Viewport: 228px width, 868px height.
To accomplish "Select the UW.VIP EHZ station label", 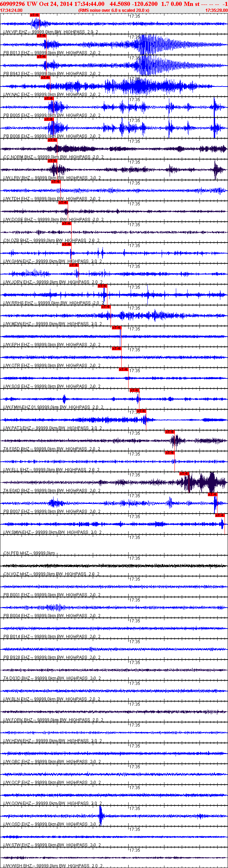I will pos(51,32).
